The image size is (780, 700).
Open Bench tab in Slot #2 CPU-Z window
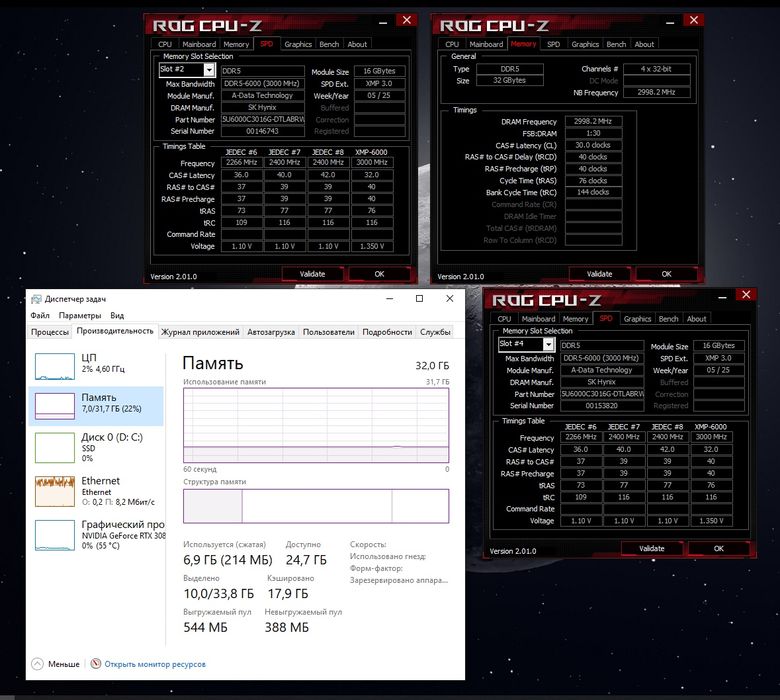pyautogui.click(x=329, y=44)
